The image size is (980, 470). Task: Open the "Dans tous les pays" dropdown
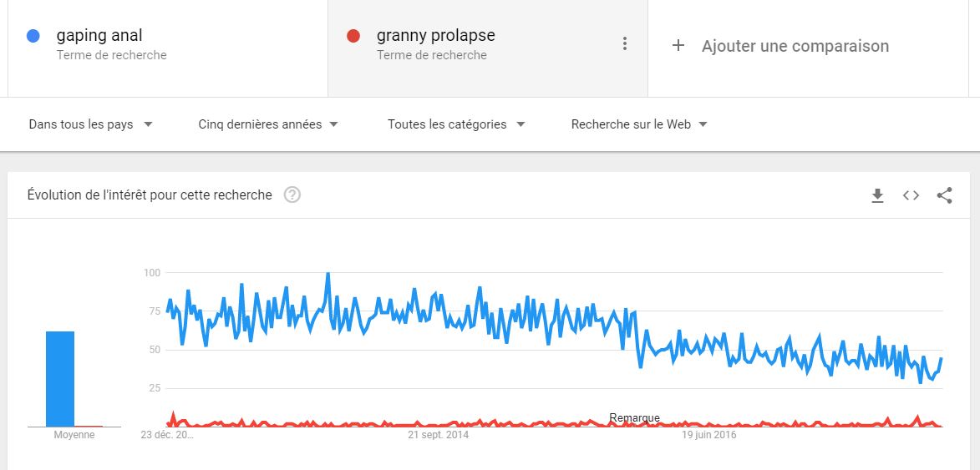tap(90, 124)
